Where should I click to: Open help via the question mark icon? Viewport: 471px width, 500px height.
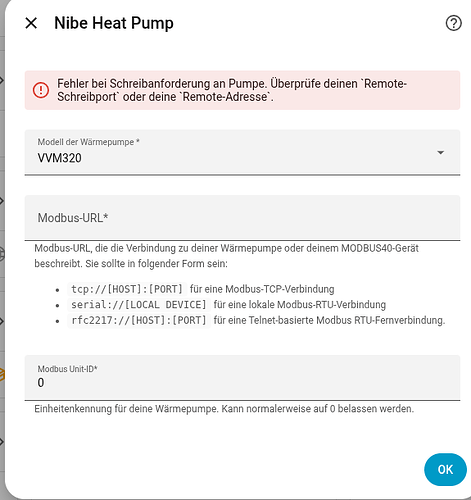pos(453,23)
